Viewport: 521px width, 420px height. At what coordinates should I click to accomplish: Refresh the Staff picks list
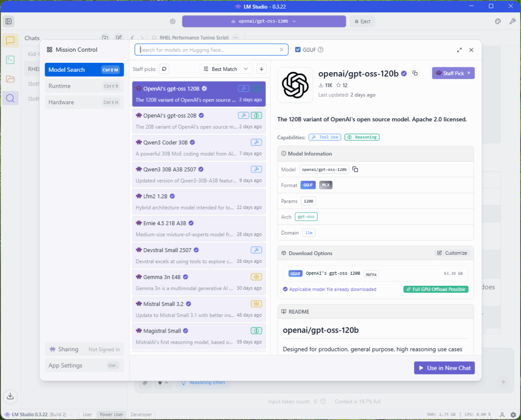click(x=164, y=69)
